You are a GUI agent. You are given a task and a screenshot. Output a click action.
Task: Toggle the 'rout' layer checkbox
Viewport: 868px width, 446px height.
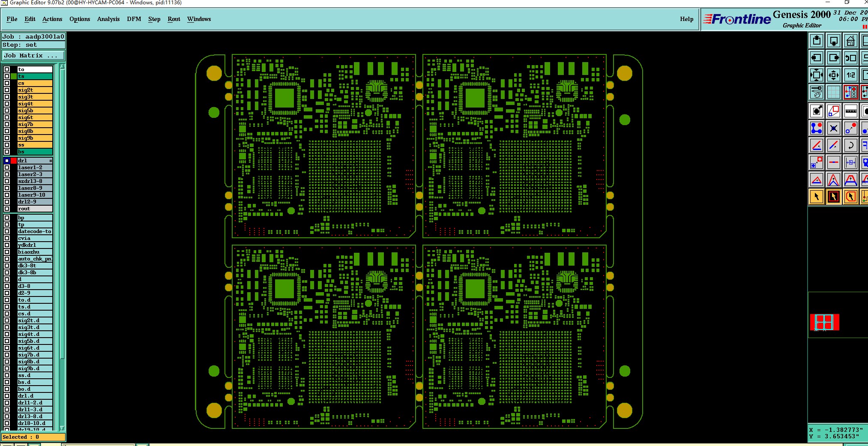tap(7, 209)
